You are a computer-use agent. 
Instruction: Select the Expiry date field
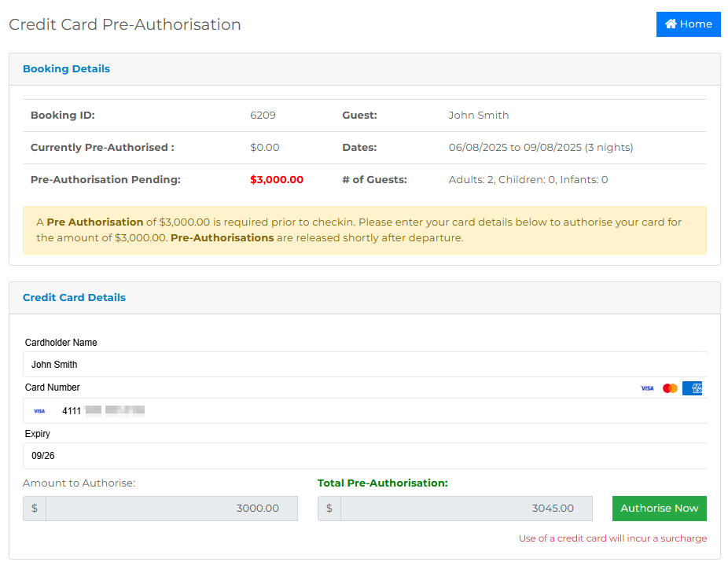click(365, 456)
